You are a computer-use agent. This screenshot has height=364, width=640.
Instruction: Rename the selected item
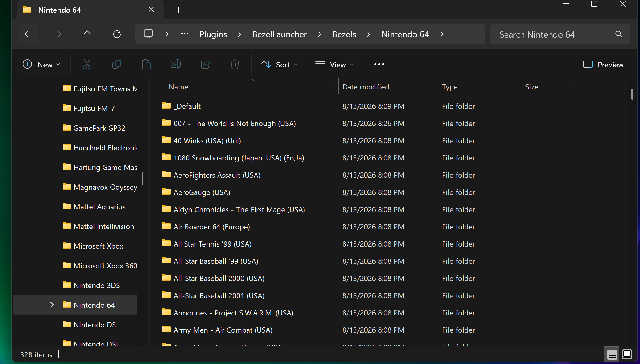coord(176,65)
